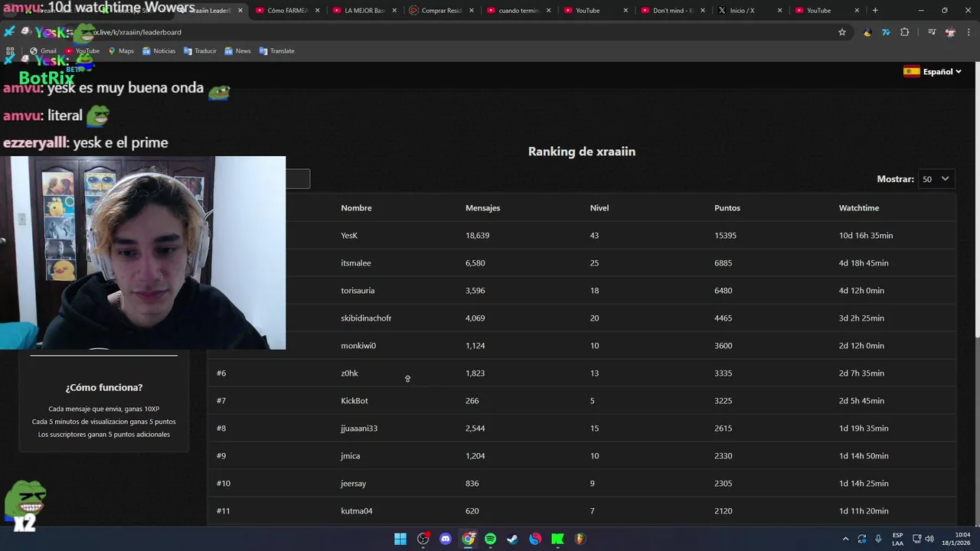The width and height of the screenshot is (980, 551).
Task: Select the kutma04 username
Action: pyautogui.click(x=357, y=511)
